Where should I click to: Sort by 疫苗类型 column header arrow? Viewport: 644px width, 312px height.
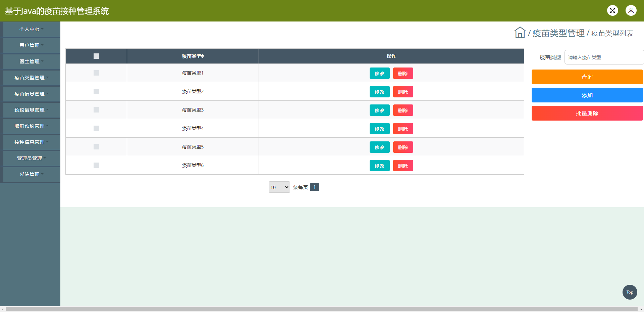(203, 56)
